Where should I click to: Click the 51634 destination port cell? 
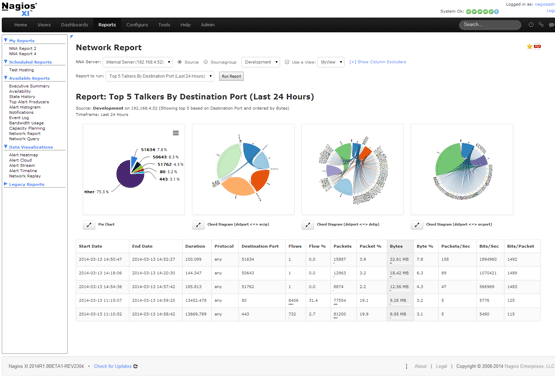pos(262,259)
